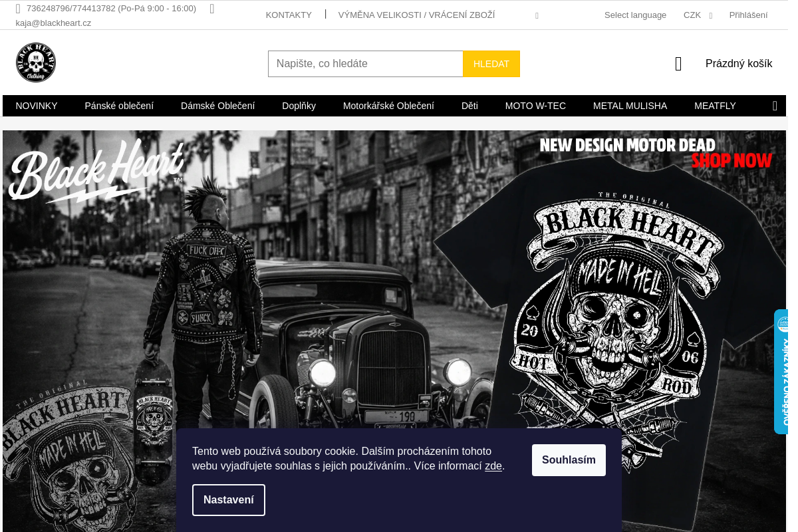Viewport: 798px width, 532px height.
Task: Click the Prázdný košík cart text
Action: coord(739,64)
